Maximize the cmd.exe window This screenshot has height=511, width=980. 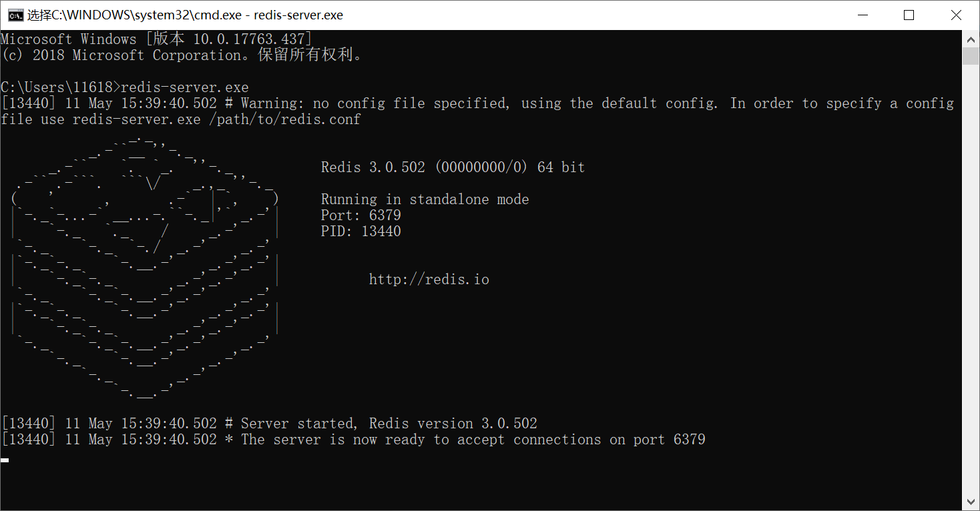[909, 15]
